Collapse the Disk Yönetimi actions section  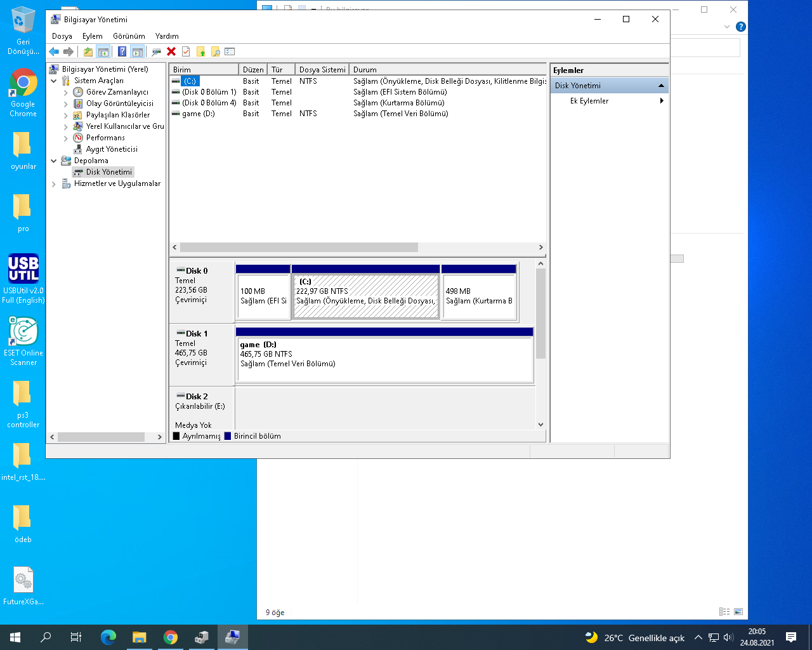(661, 86)
